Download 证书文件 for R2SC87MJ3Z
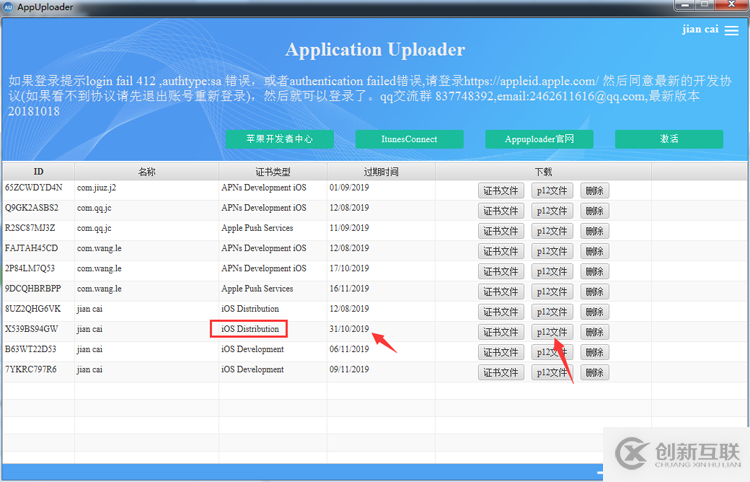The height and width of the screenshot is (482, 750). pos(501,231)
